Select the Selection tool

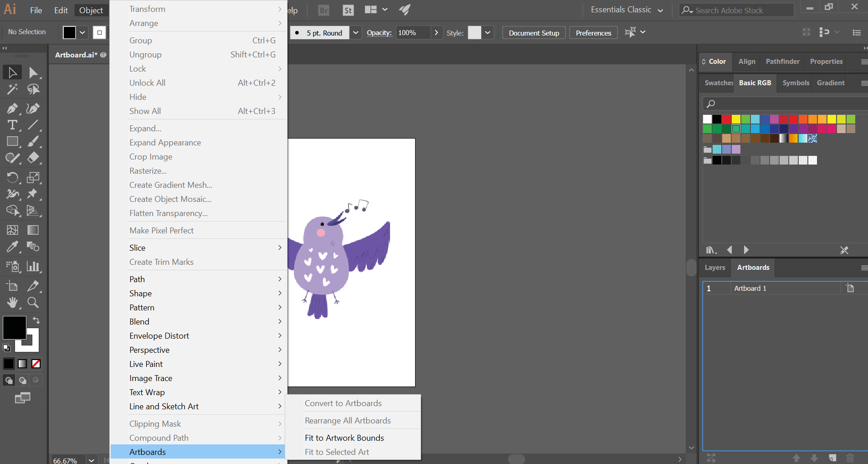(x=12, y=72)
